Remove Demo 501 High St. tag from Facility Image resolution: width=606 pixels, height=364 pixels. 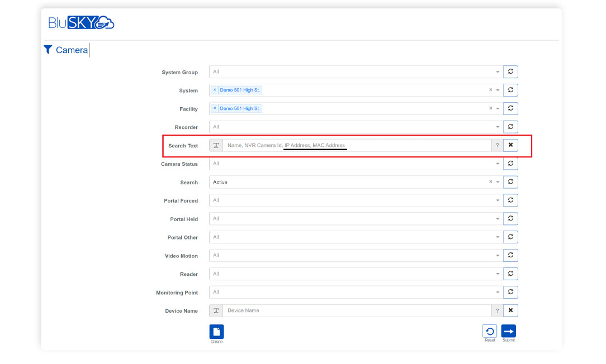pos(215,108)
